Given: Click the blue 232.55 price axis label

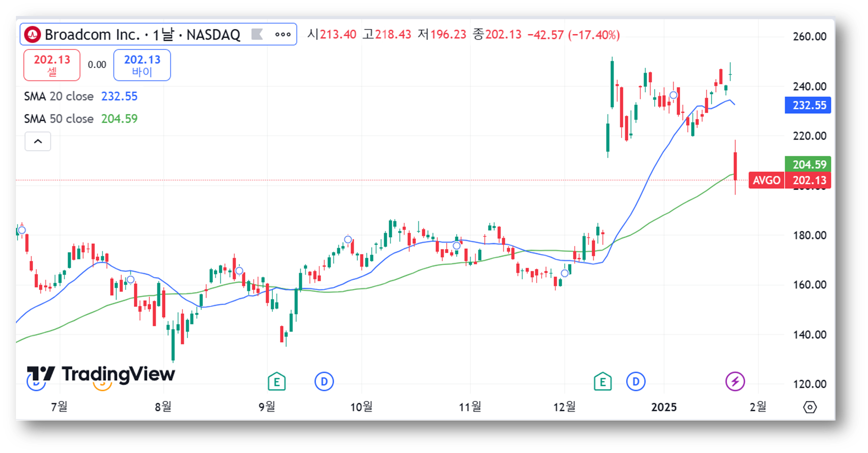Looking at the screenshot, I should [x=808, y=105].
